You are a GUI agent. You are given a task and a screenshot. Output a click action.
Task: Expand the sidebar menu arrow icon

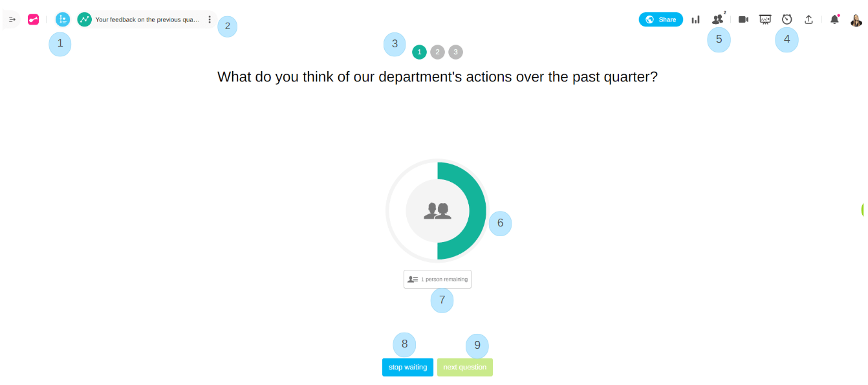(x=12, y=20)
